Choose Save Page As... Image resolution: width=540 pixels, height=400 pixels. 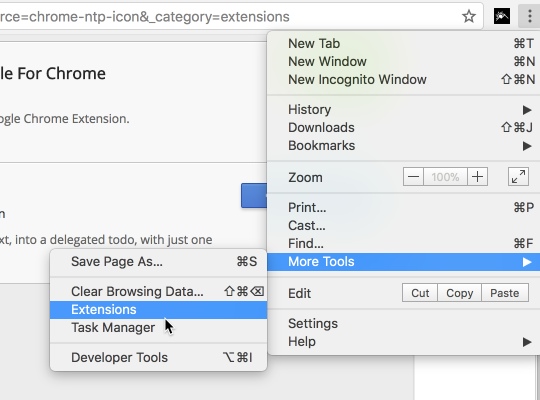coord(158,261)
